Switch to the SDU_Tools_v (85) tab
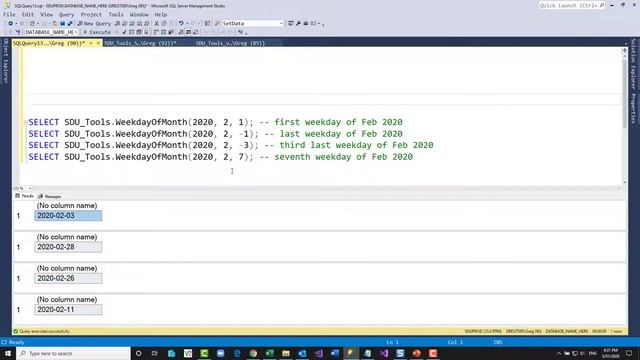This screenshot has height=360, width=640. (x=230, y=43)
